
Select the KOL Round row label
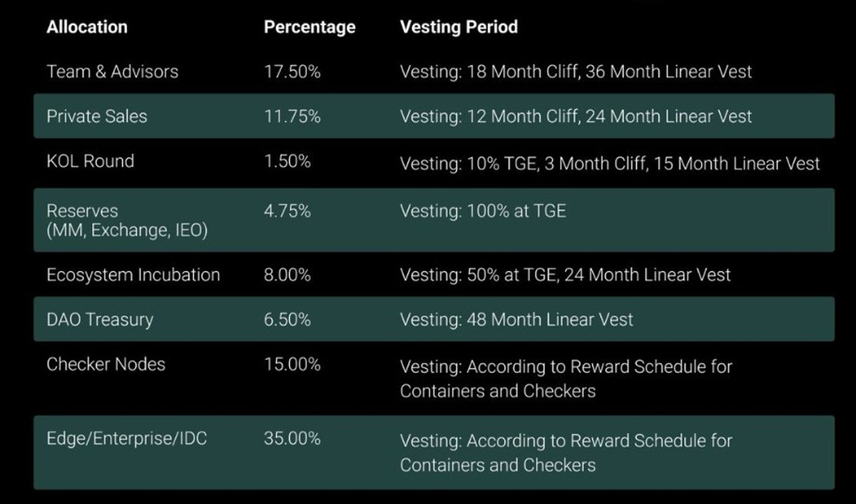click(91, 161)
